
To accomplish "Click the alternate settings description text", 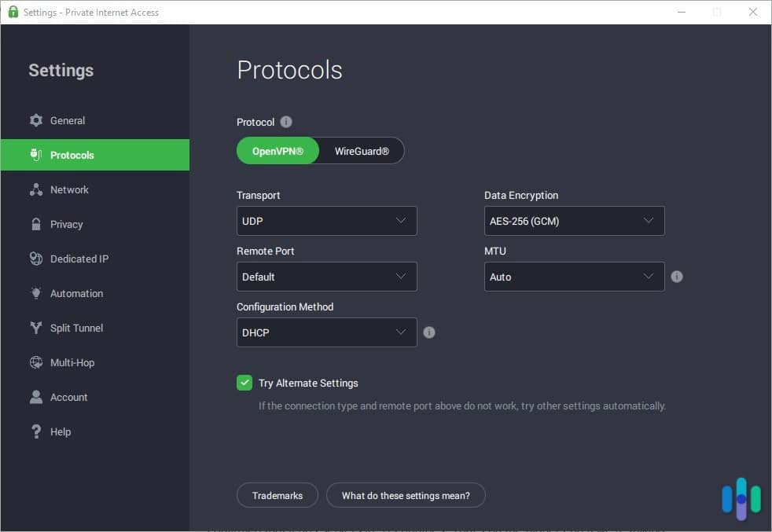I will [462, 406].
